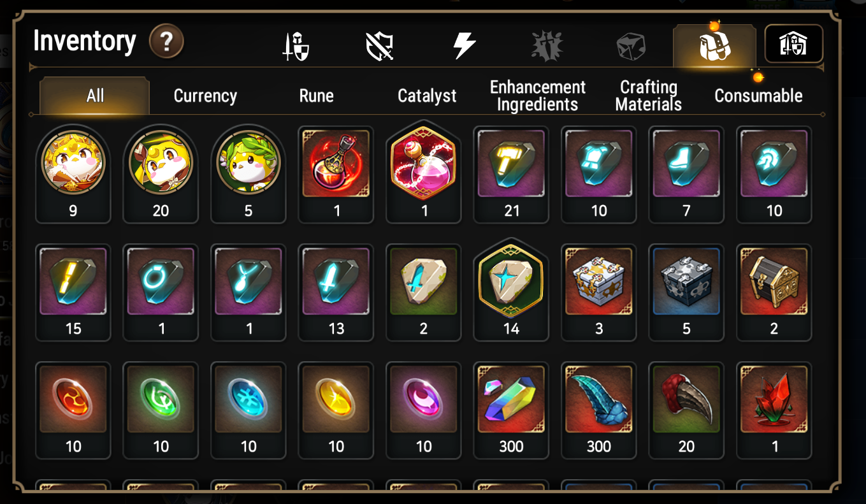Select the crossed-out shield category icon

pyautogui.click(x=379, y=47)
